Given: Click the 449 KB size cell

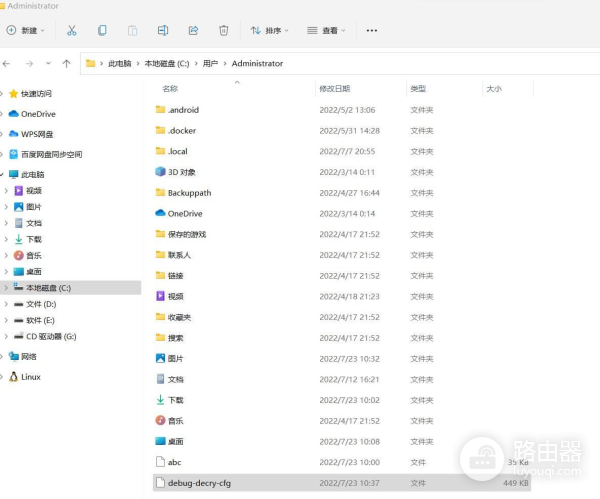Looking at the screenshot, I should (x=515, y=483).
